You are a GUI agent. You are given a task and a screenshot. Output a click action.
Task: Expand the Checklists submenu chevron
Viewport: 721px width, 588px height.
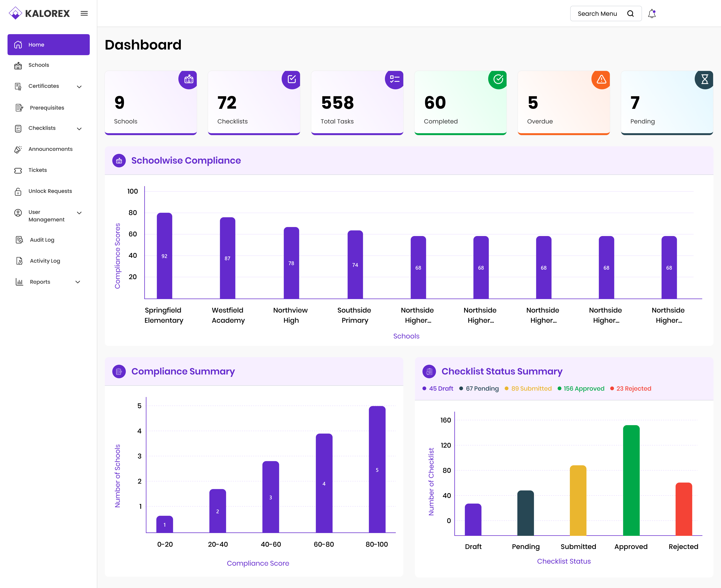pyautogui.click(x=79, y=129)
